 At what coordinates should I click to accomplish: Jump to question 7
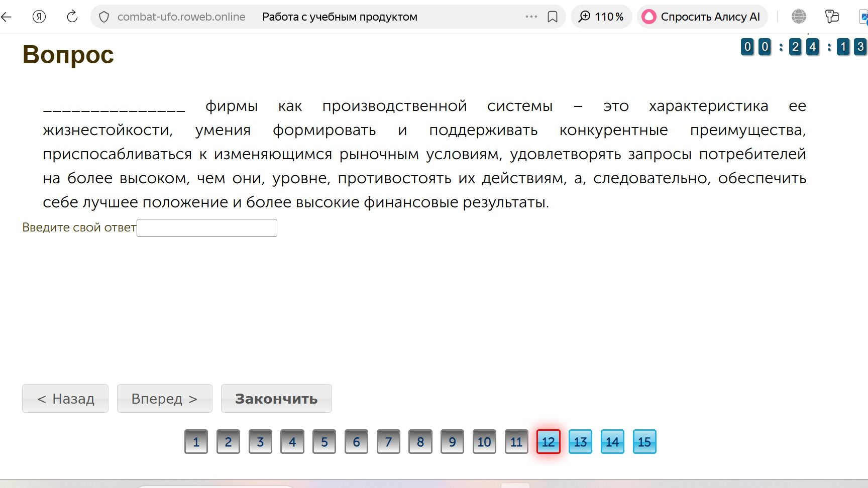pos(388,442)
